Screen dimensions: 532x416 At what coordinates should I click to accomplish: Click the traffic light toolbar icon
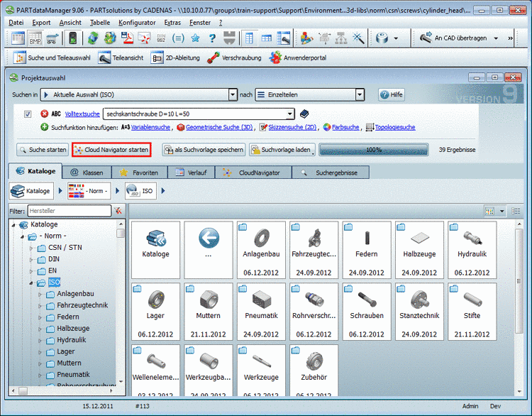pos(73,38)
